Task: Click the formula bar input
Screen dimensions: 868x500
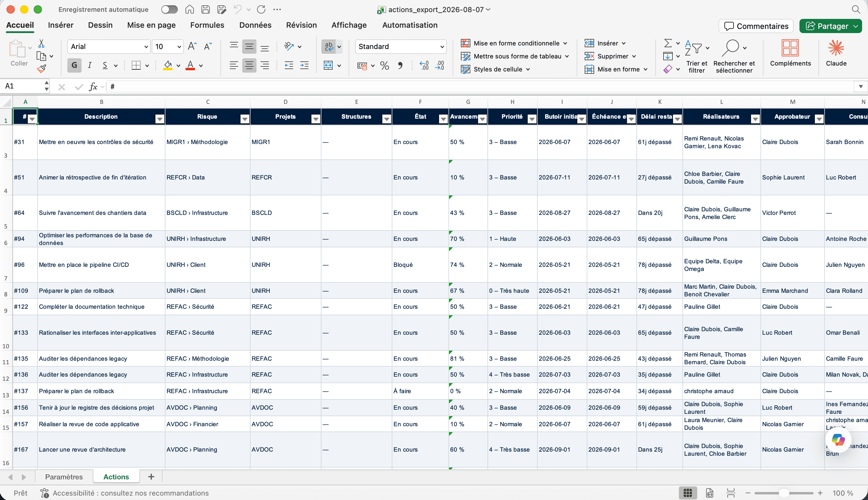Action: 480,86
